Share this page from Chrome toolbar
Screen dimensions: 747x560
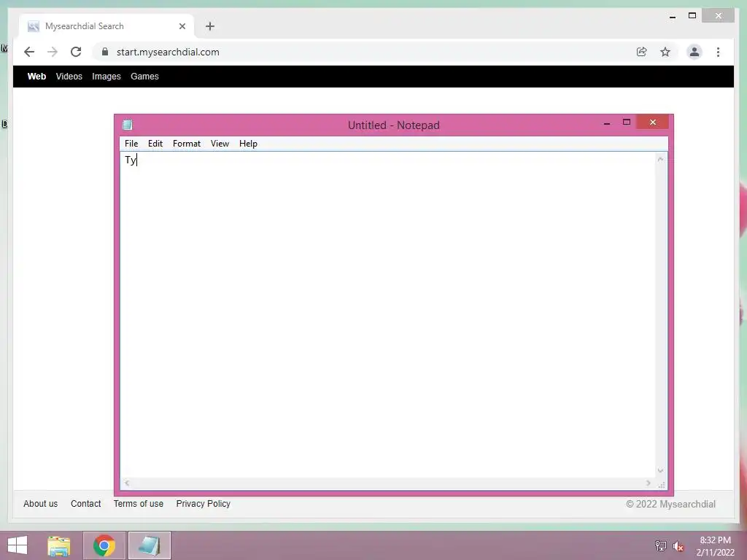pyautogui.click(x=642, y=52)
